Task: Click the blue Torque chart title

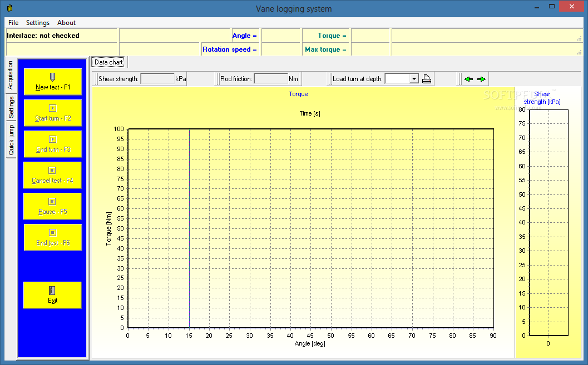Action: [x=298, y=94]
